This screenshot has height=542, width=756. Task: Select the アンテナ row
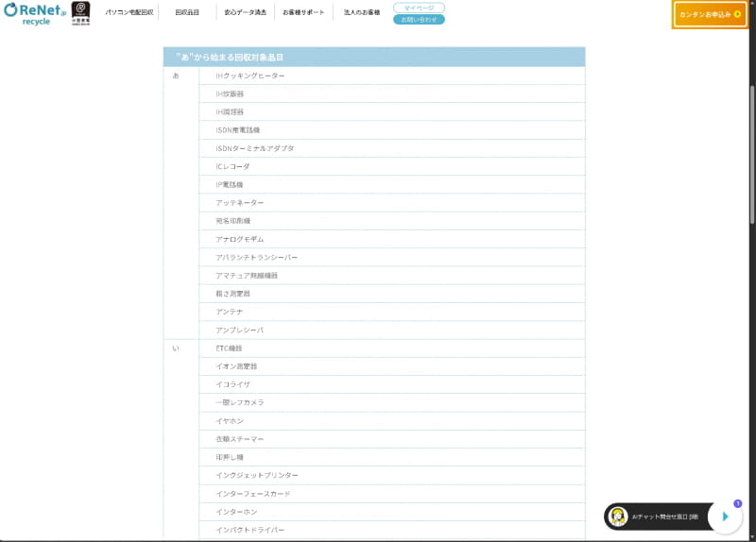(392, 312)
